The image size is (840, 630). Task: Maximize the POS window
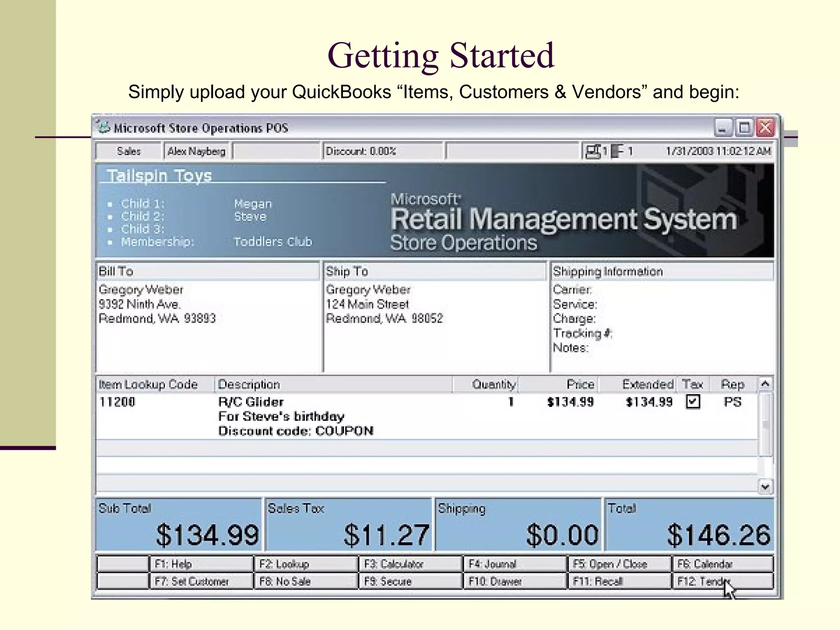744,128
